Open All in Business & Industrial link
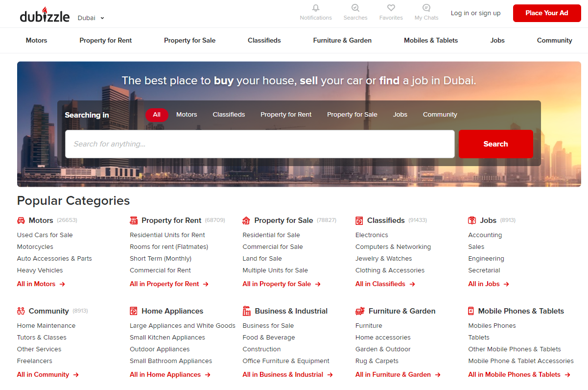This screenshot has width=588, height=390. 288,375
